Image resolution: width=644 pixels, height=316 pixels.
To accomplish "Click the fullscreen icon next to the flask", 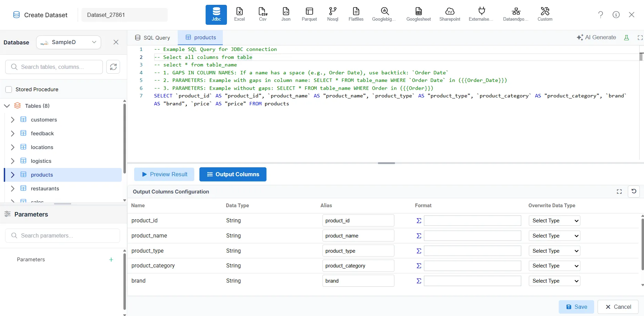I will point(640,37).
